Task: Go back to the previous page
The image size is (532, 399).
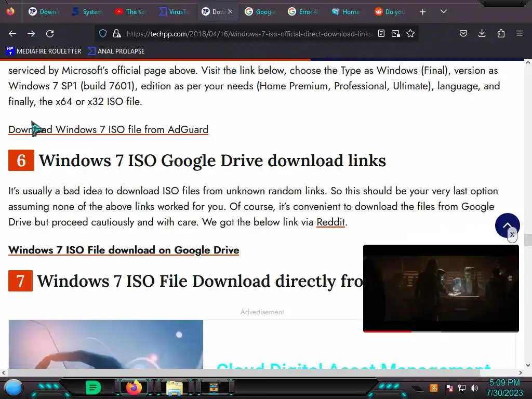Action: [x=12, y=34]
